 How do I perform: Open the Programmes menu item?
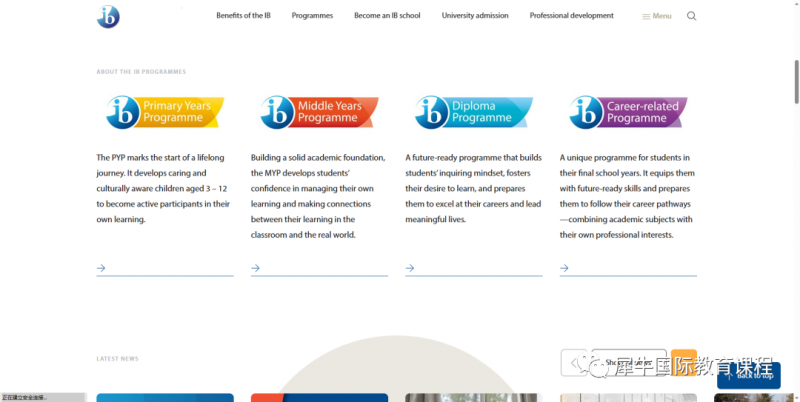click(x=312, y=16)
